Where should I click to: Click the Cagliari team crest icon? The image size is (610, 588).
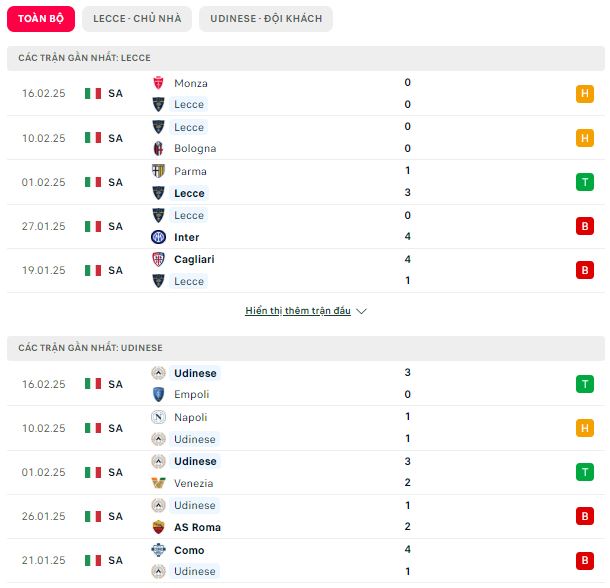[x=158, y=259]
